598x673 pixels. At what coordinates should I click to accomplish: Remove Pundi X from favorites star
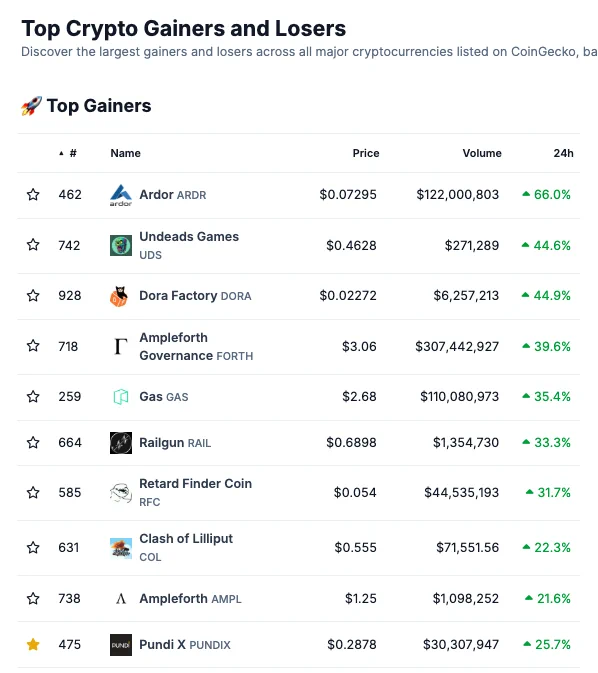(33, 644)
